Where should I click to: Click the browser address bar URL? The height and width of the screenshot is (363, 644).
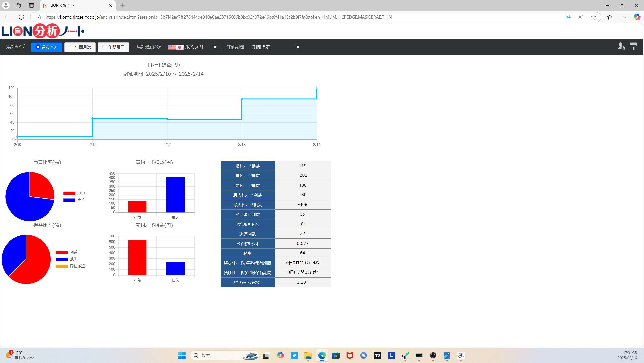[218, 17]
